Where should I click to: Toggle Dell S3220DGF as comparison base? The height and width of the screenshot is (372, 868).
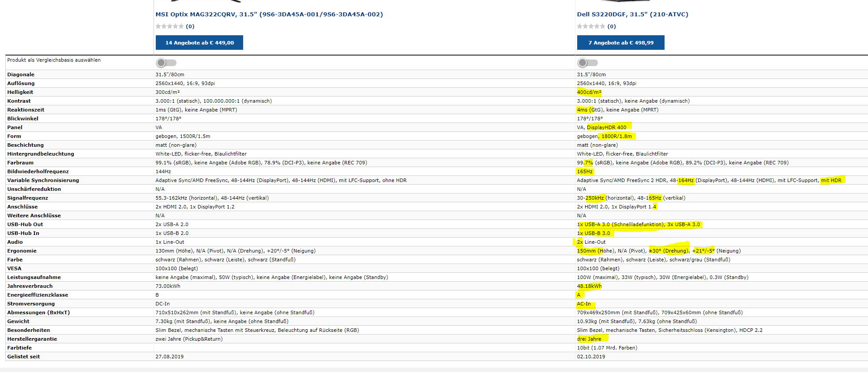click(587, 63)
